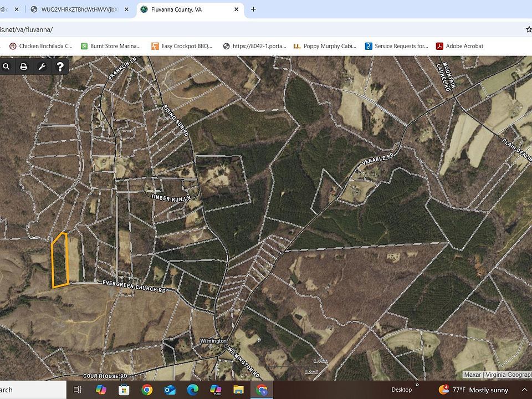Launch Microsoft Edge from the taskbar
This screenshot has width=532, height=399.
pos(193,390)
